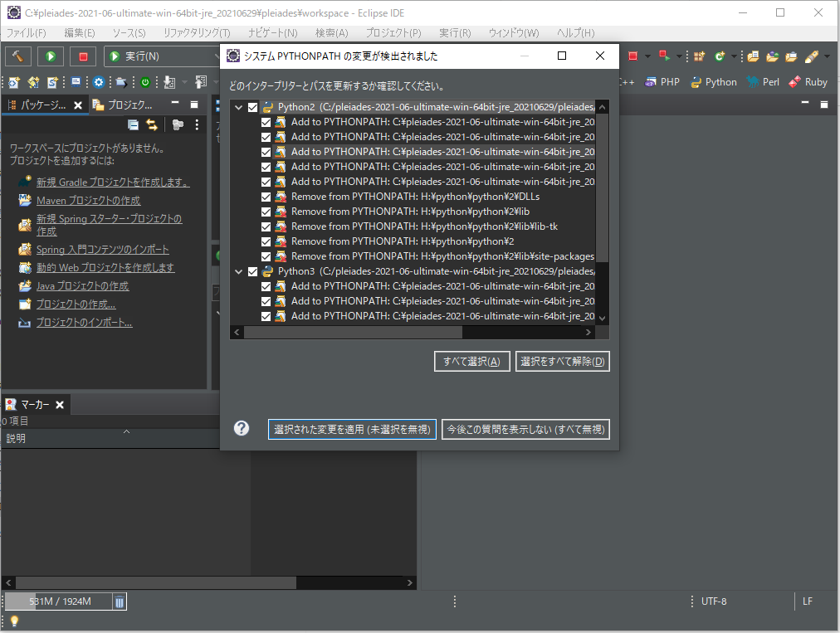Run garbage collector trash icon
Screen dimensions: 840x633
(120, 602)
